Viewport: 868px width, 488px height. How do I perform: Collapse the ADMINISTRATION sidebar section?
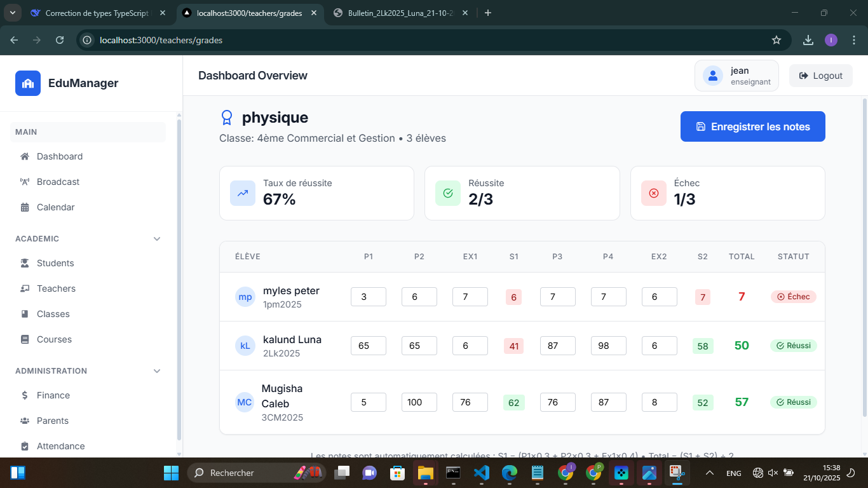[x=157, y=371]
